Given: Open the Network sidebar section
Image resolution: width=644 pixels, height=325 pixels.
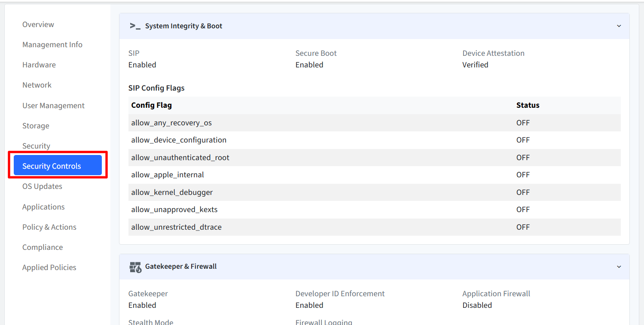Looking at the screenshot, I should tap(37, 85).
